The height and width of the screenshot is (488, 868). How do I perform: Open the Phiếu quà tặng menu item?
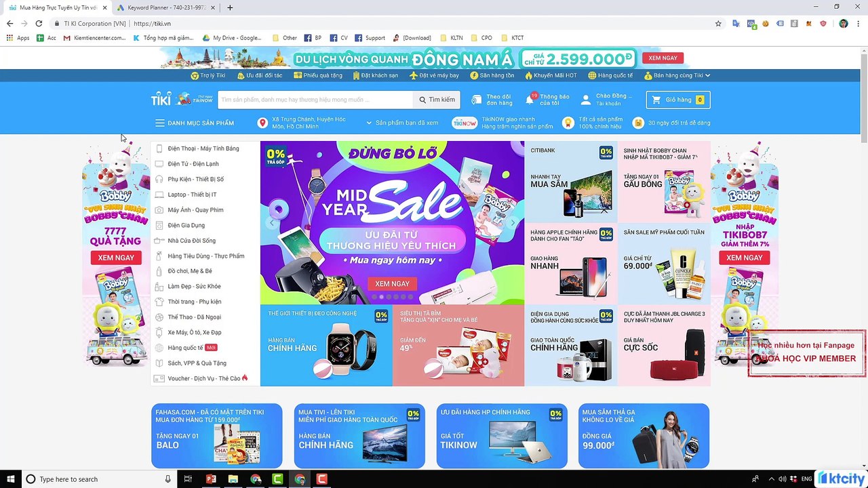[x=318, y=75]
